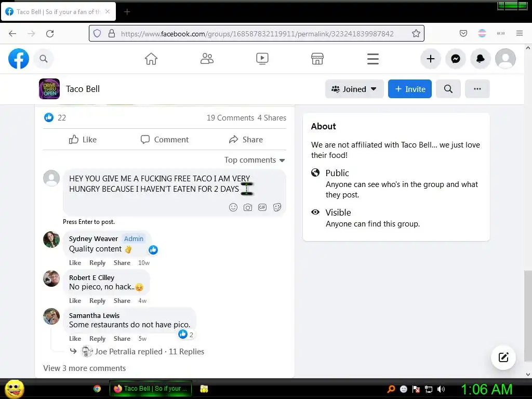Like the post
The height and width of the screenshot is (399, 532).
point(83,139)
